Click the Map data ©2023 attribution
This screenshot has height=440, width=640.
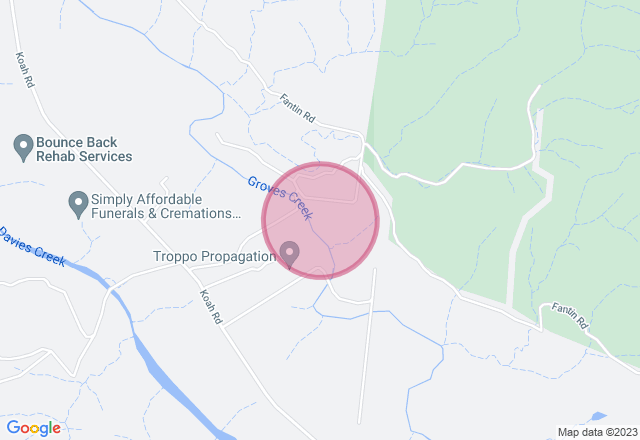pos(598,432)
